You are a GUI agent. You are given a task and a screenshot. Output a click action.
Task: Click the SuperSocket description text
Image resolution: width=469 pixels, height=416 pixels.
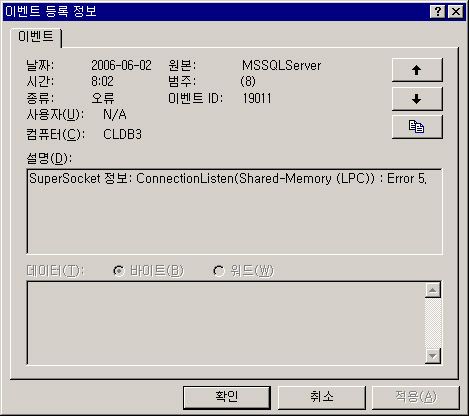click(x=228, y=179)
